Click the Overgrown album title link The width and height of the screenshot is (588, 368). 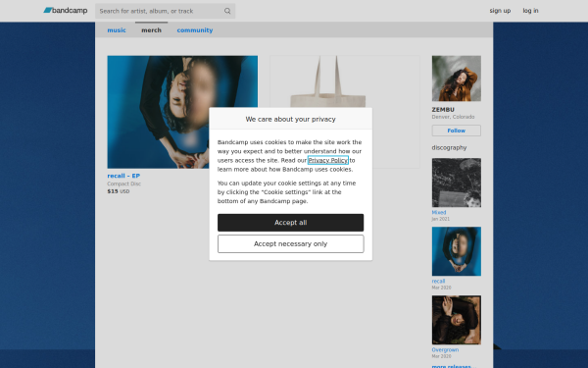point(445,350)
